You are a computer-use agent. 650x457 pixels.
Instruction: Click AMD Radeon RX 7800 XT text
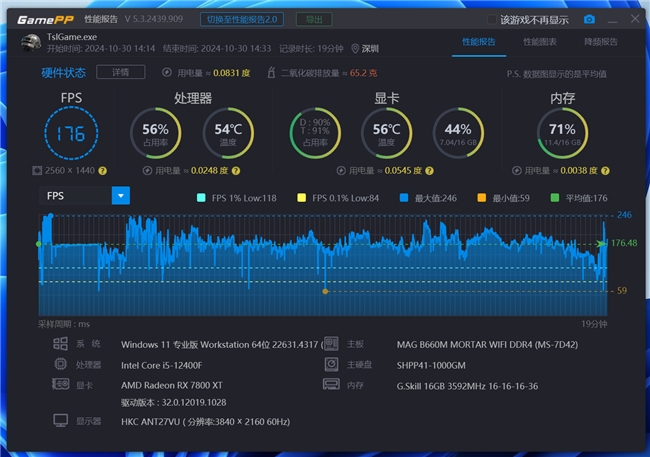[x=172, y=385]
